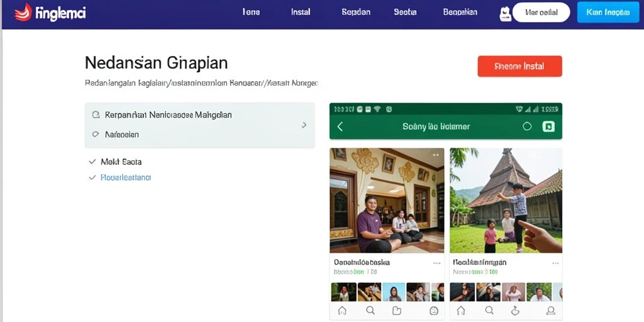Open the three-dot menu on the right phone card
Screen dimensions: 644x322
555,263
